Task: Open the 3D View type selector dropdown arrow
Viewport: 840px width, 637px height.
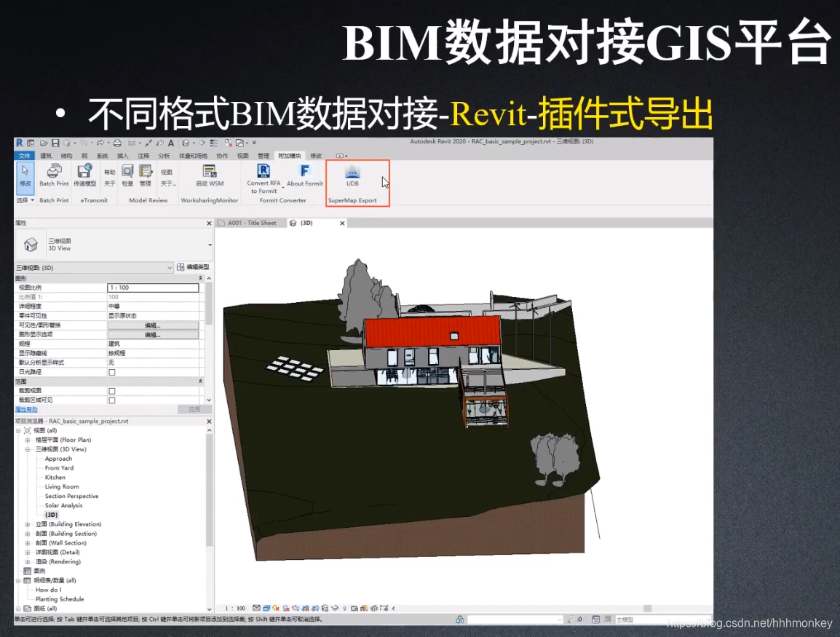Action: click(x=210, y=245)
